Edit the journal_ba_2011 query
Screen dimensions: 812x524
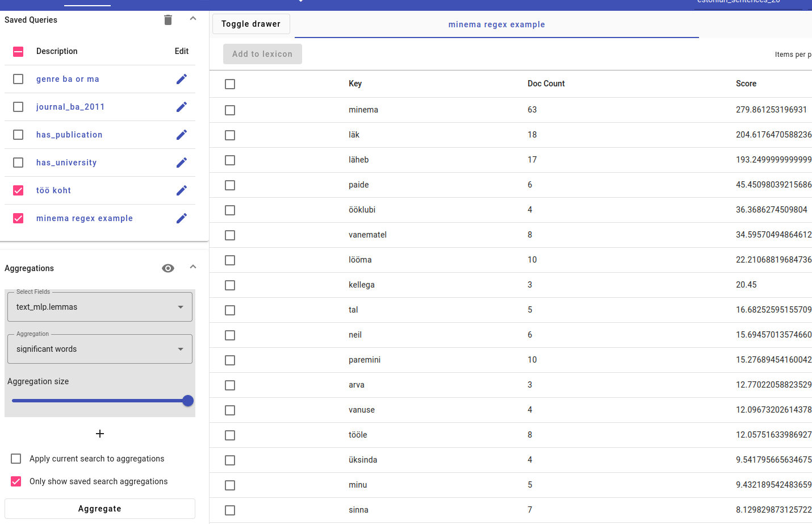click(182, 107)
